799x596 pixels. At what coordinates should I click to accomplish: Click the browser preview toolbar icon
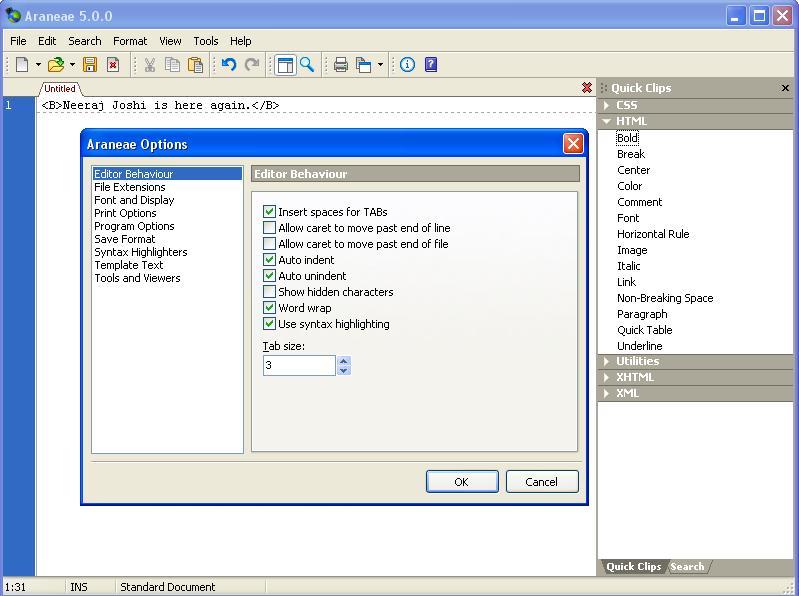pyautogui.click(x=363, y=65)
